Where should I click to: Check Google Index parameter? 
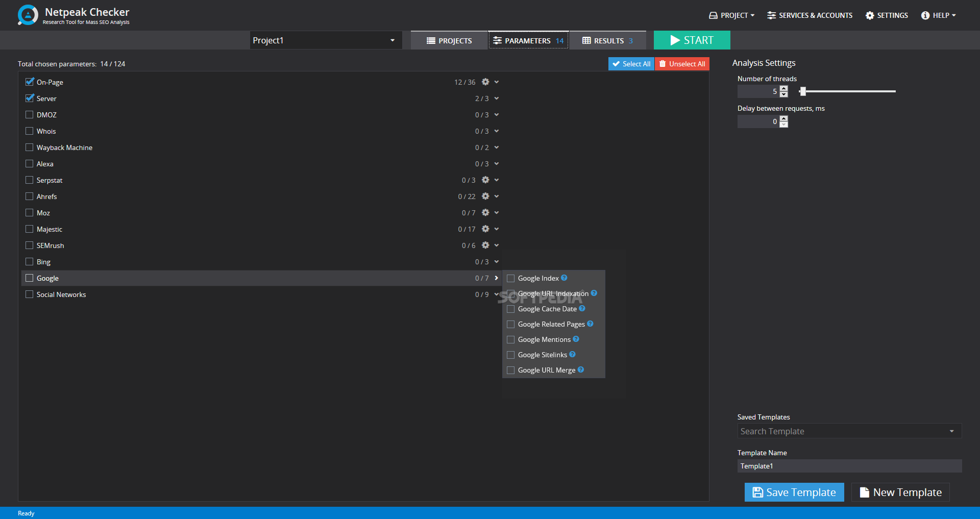point(510,278)
